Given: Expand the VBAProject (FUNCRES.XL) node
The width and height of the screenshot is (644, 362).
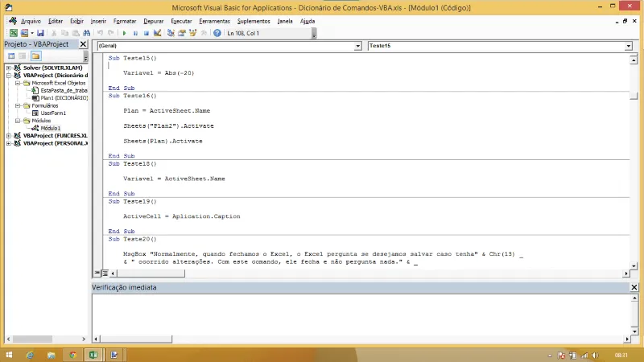Looking at the screenshot, I should click(9, 135).
